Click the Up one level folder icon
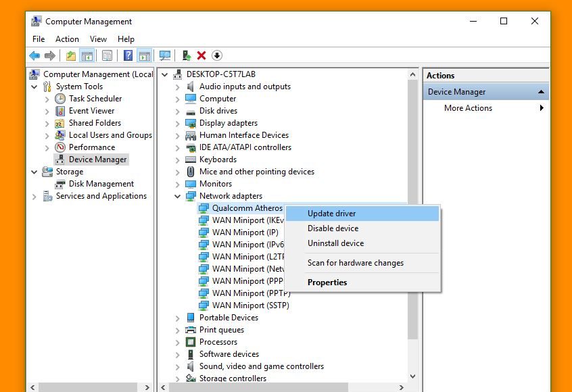The height and width of the screenshot is (392, 572). coord(70,55)
